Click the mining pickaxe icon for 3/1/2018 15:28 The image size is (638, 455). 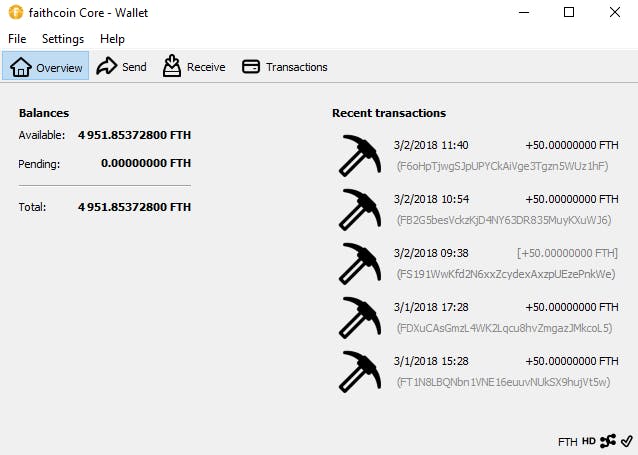[x=360, y=372]
